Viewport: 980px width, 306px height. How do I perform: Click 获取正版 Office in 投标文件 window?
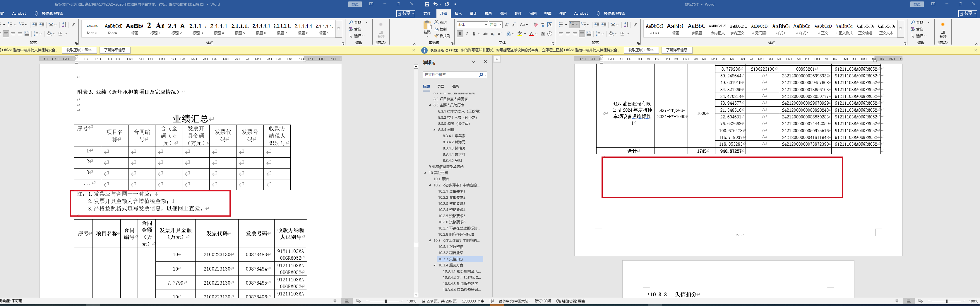[641, 50]
